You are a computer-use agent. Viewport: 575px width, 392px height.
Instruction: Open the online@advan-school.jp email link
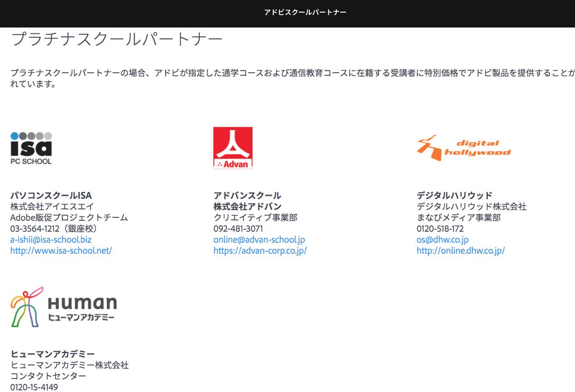(x=259, y=240)
